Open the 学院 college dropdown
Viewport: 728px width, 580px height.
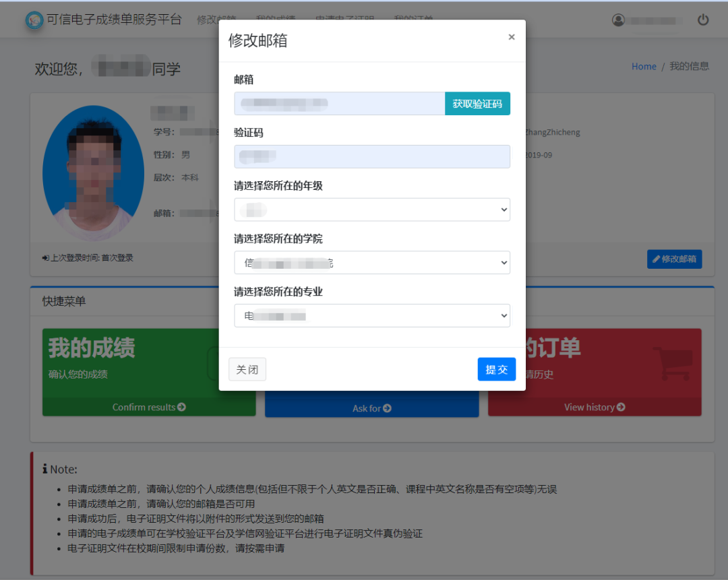pyautogui.click(x=372, y=263)
